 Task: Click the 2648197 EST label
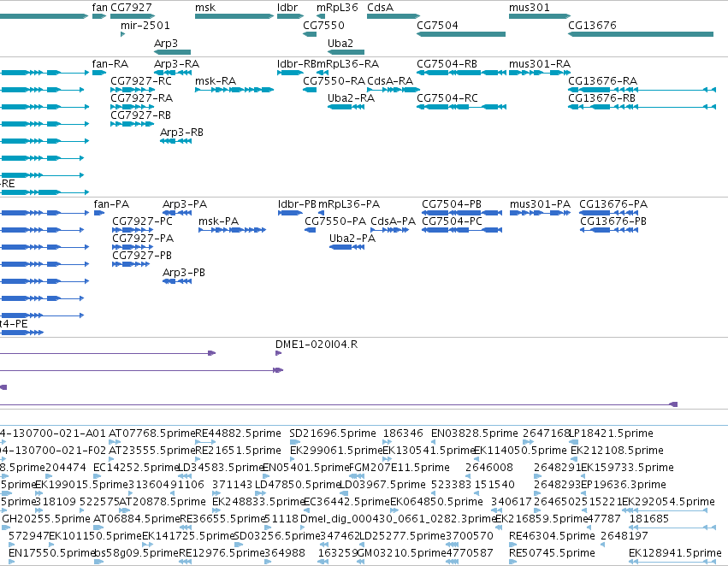[624, 536]
